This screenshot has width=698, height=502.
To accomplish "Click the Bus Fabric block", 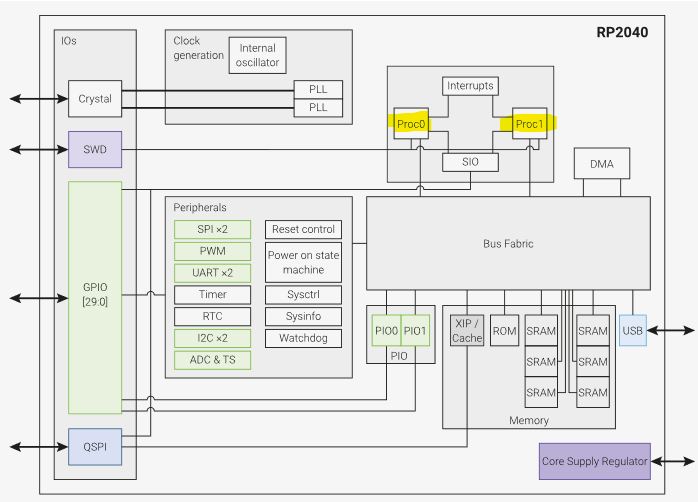I will click(508, 243).
